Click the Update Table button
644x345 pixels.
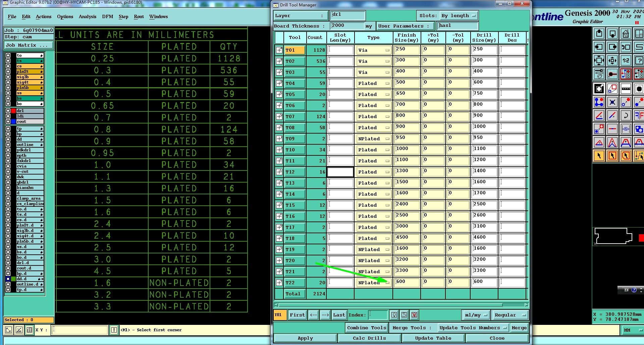433,338
